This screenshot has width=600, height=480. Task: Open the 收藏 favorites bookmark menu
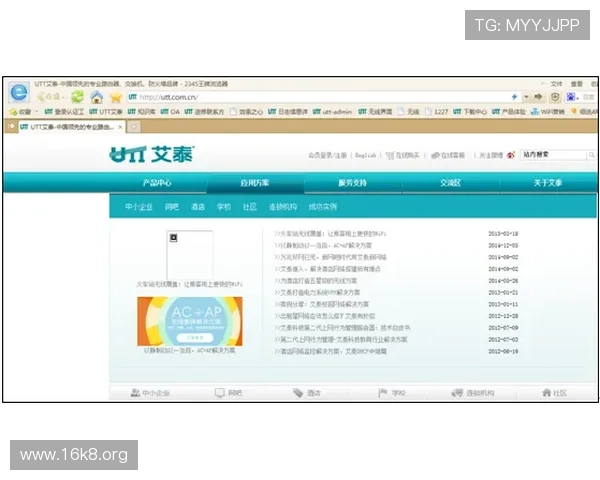[x=23, y=112]
